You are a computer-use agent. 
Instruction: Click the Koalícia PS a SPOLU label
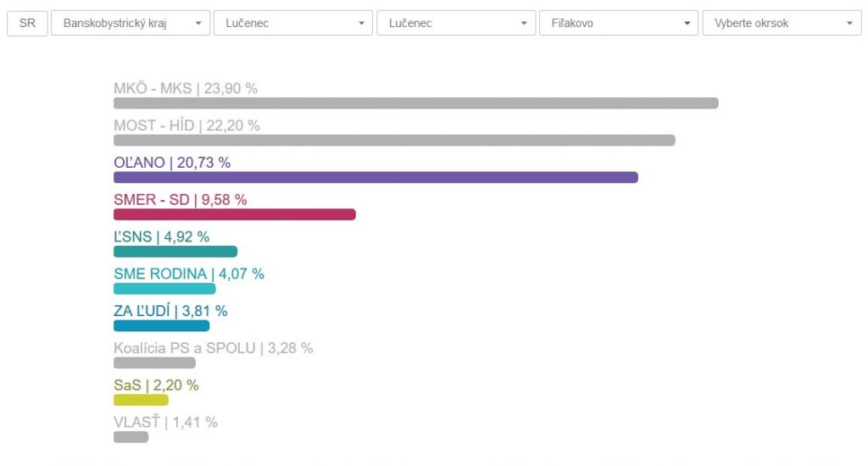click(213, 348)
